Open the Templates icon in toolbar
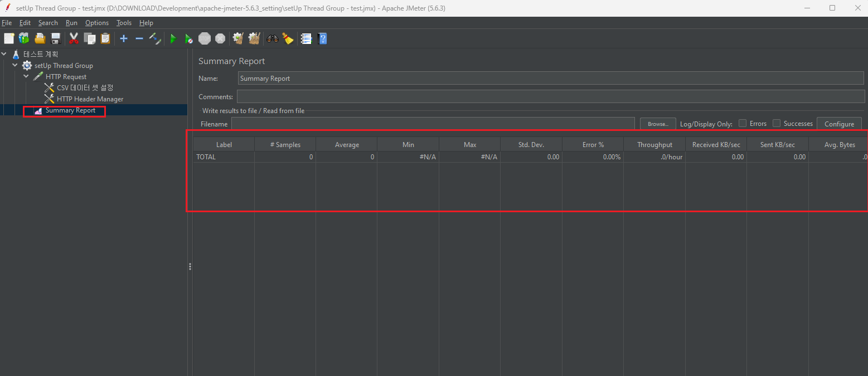 pyautogui.click(x=24, y=38)
